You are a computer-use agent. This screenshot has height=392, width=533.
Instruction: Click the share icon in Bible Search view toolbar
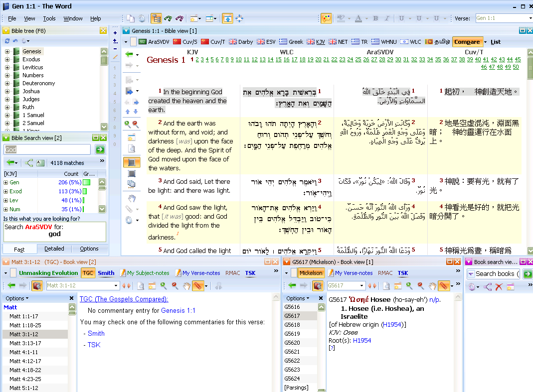tap(29, 163)
